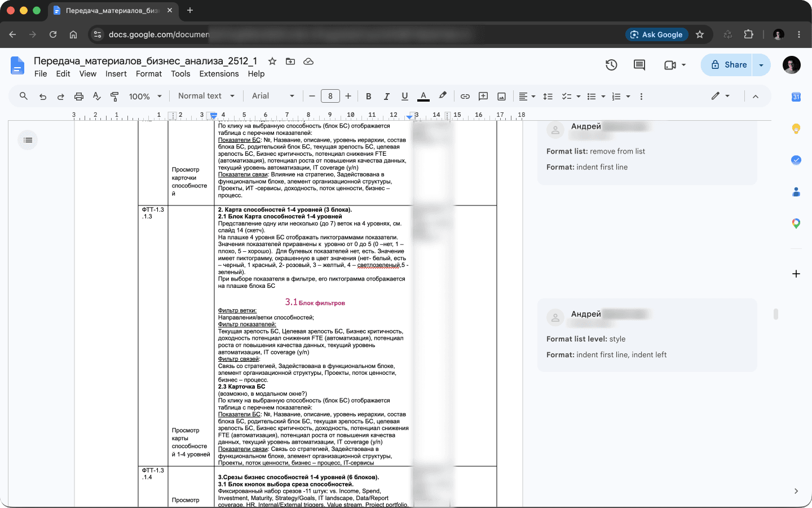812x508 pixels.
Task: Open the text color picker
Action: (x=423, y=97)
